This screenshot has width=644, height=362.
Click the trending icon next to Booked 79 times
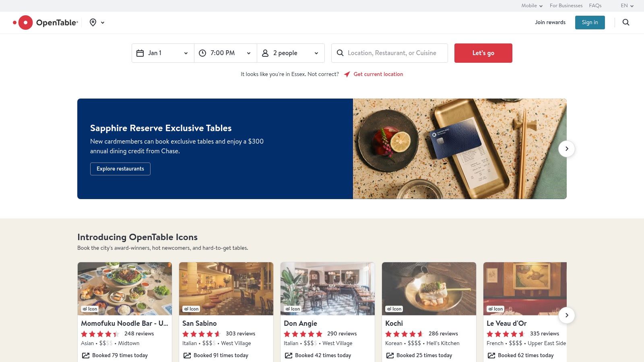pos(86,356)
